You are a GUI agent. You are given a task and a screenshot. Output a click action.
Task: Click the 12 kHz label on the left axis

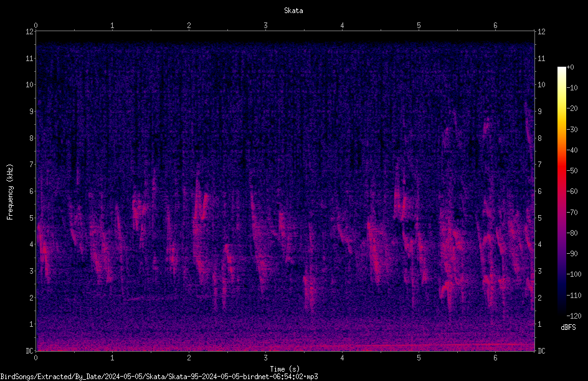tap(30, 32)
